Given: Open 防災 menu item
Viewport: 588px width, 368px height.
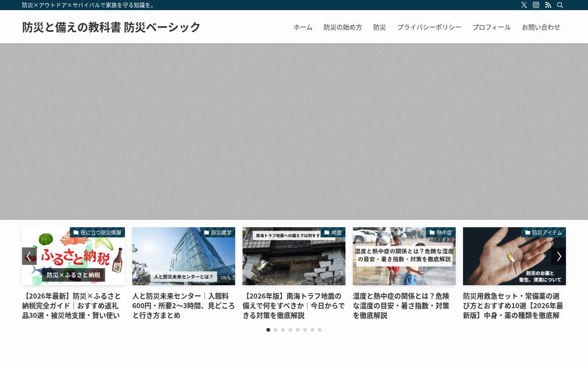Looking at the screenshot, I should point(379,27).
